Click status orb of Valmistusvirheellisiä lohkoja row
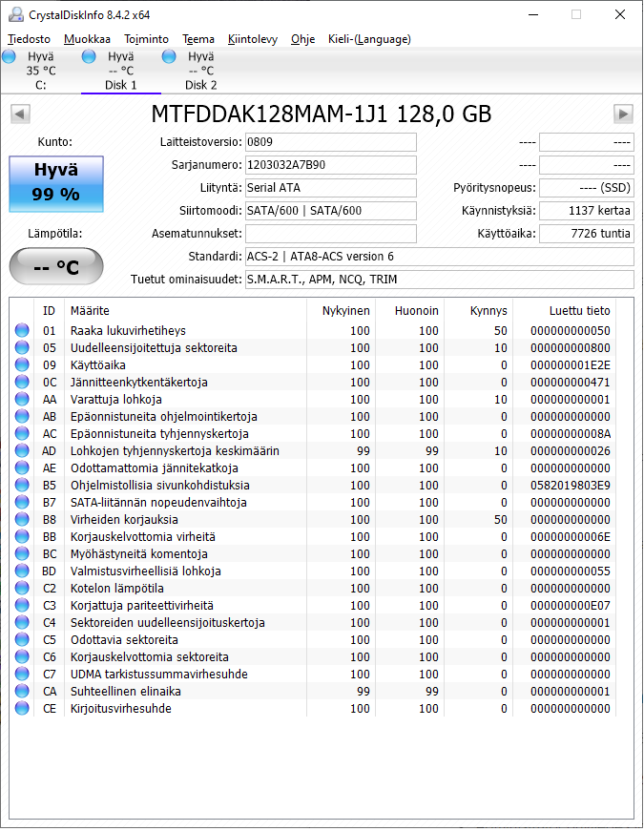 point(22,571)
